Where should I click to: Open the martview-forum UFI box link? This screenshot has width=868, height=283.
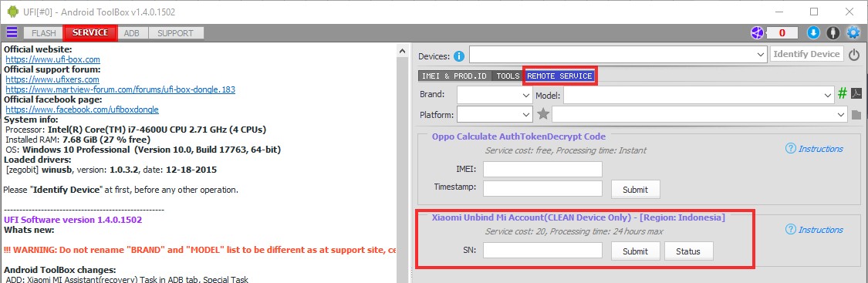tap(120, 89)
